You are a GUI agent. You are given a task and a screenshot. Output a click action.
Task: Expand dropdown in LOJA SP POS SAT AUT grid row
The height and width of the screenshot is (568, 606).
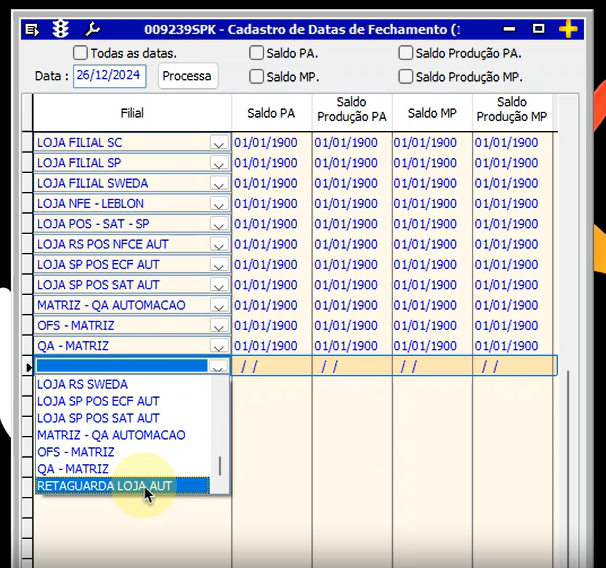pos(219,285)
